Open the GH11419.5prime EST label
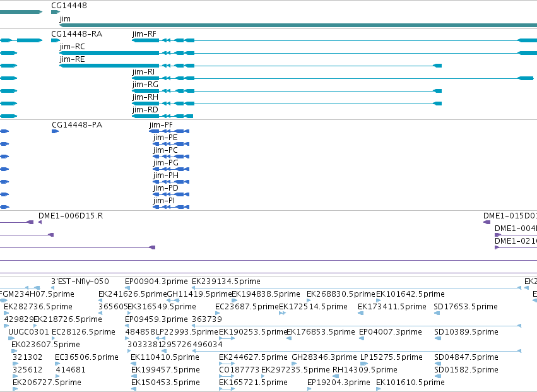Screen dimensions: 537x392 click(199, 294)
